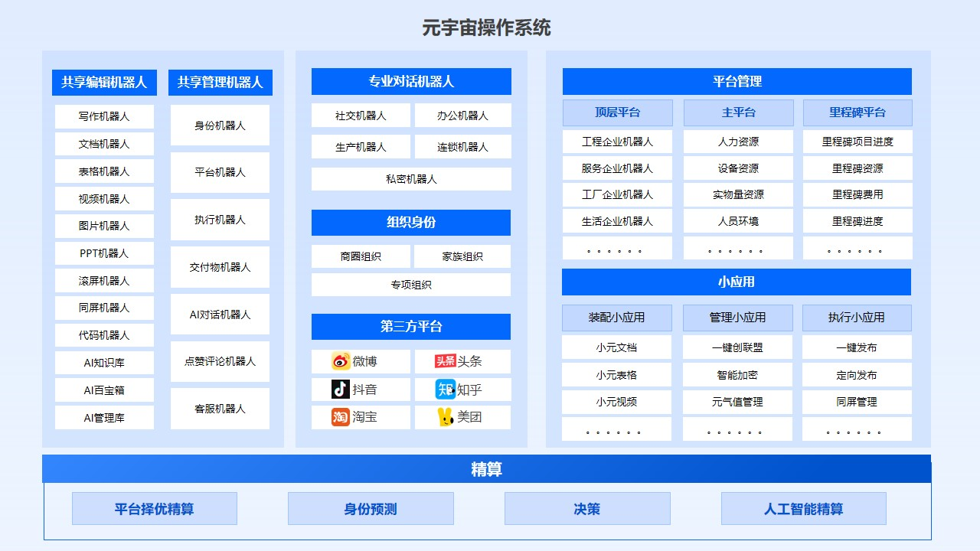Click the 滚屏机器人 item
Image resolution: width=980 pixels, height=551 pixels.
[104, 281]
